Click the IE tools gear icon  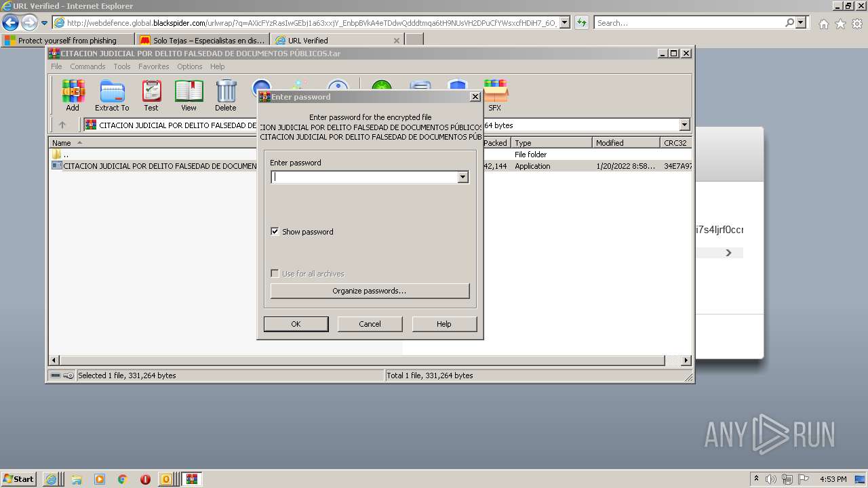[x=857, y=24]
